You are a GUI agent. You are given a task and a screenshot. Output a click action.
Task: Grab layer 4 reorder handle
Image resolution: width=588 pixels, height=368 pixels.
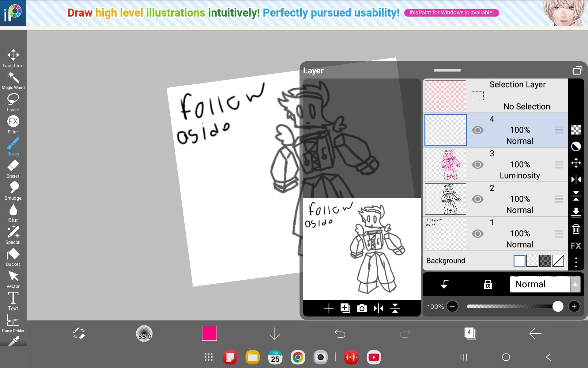559,130
